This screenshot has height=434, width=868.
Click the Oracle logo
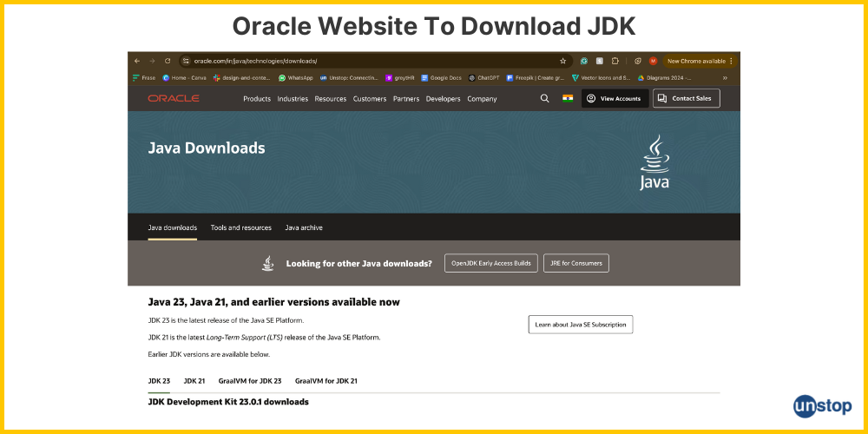174,98
